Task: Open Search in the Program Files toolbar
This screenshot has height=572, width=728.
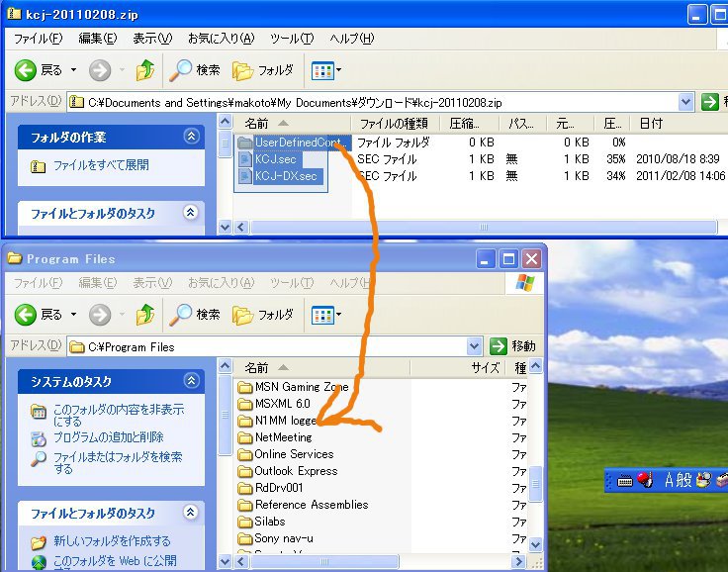Action: [194, 315]
